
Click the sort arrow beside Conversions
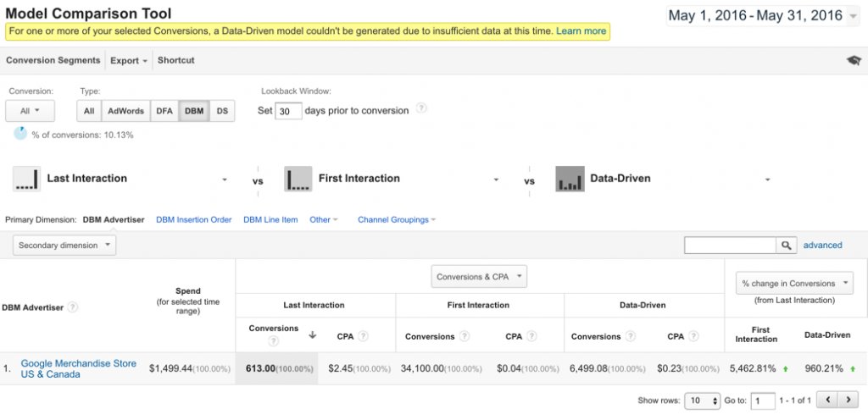pyautogui.click(x=313, y=334)
